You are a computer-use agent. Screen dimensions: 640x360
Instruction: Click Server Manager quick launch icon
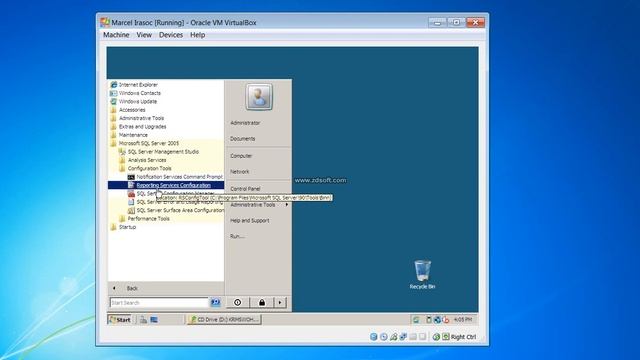143,320
